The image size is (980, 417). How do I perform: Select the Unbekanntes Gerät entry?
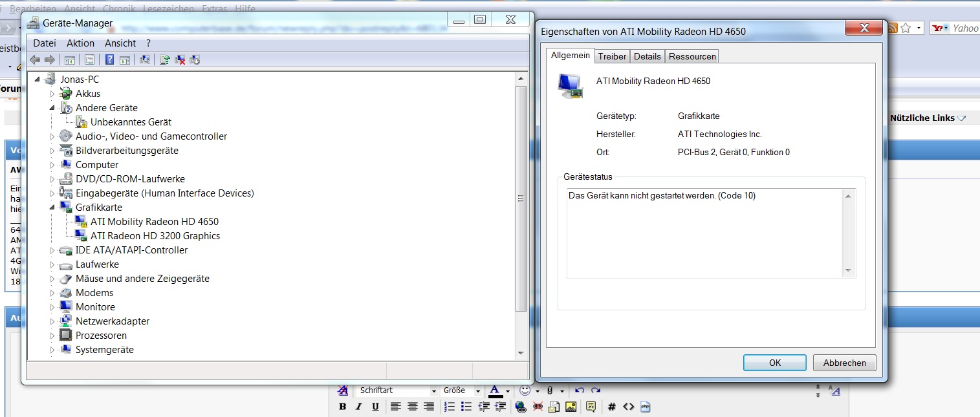[x=131, y=122]
